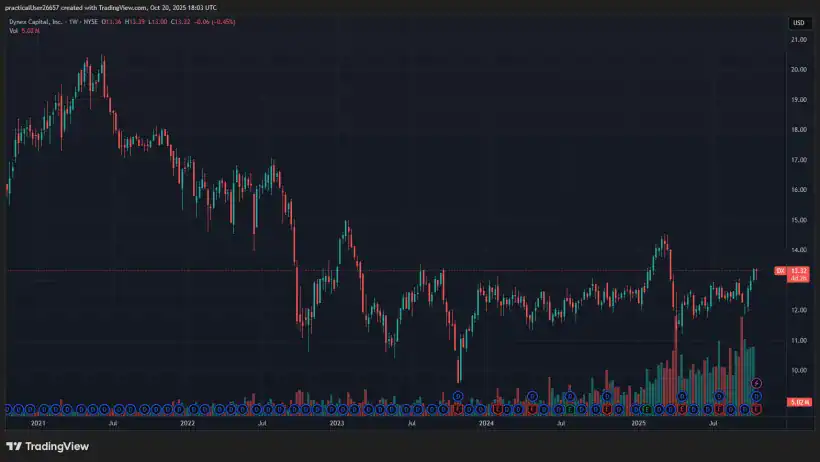Click the high value H13.39 in the legend
The image size is (820, 462).
[135, 22]
